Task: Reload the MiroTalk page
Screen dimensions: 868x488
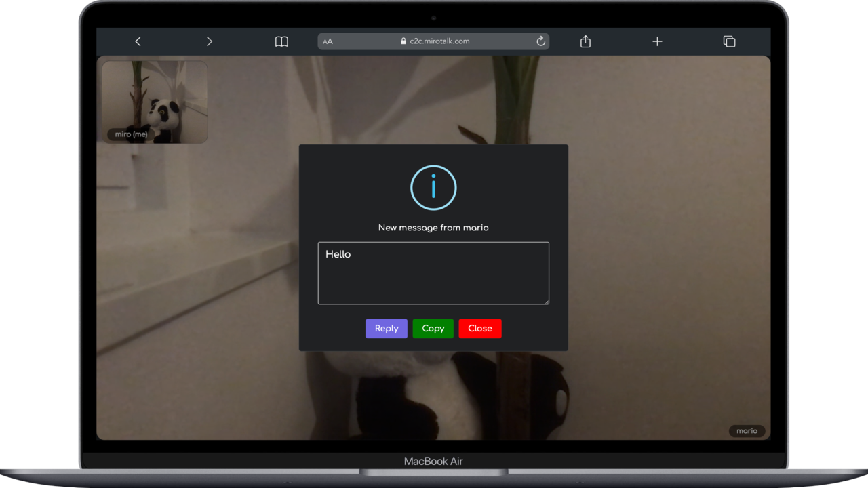Action: click(540, 41)
